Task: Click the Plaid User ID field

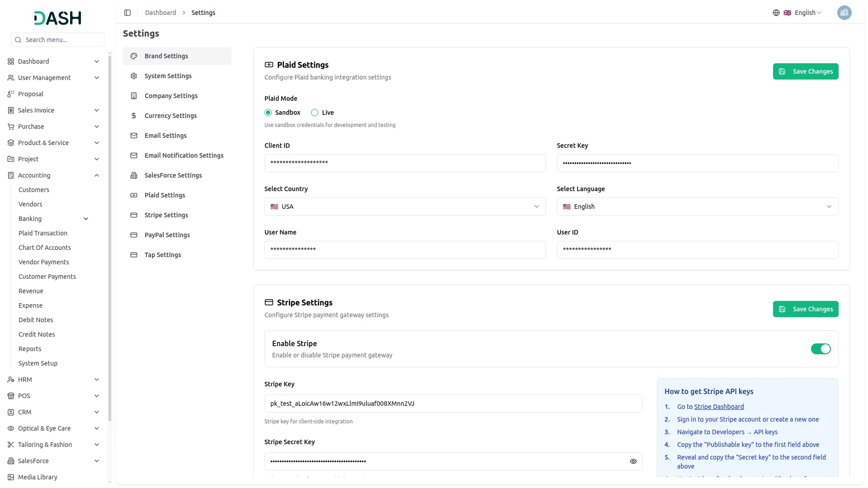Action: pos(698,250)
